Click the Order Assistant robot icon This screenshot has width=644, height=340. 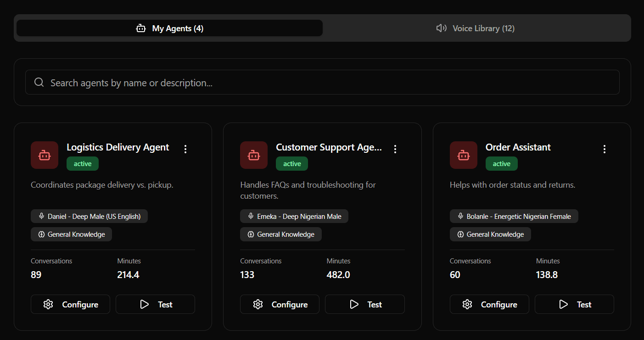click(x=464, y=155)
